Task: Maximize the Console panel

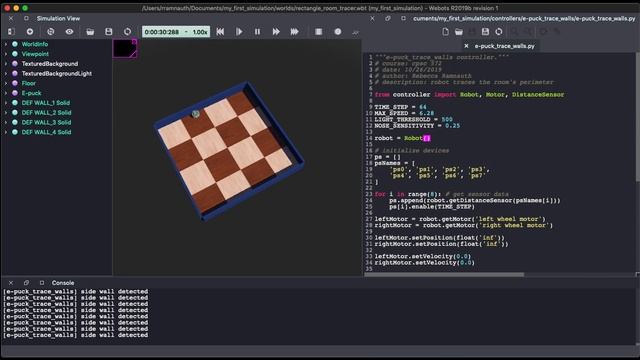Action: 42,282
